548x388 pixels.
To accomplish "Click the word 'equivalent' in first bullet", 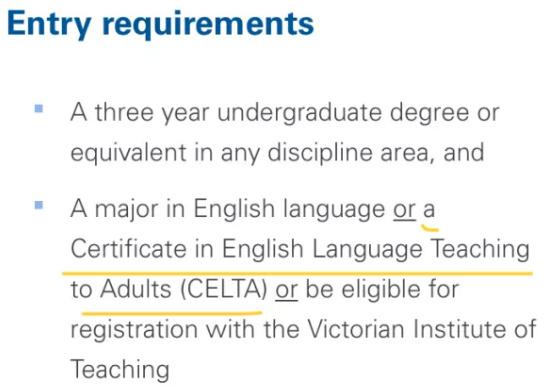I will point(129,153).
